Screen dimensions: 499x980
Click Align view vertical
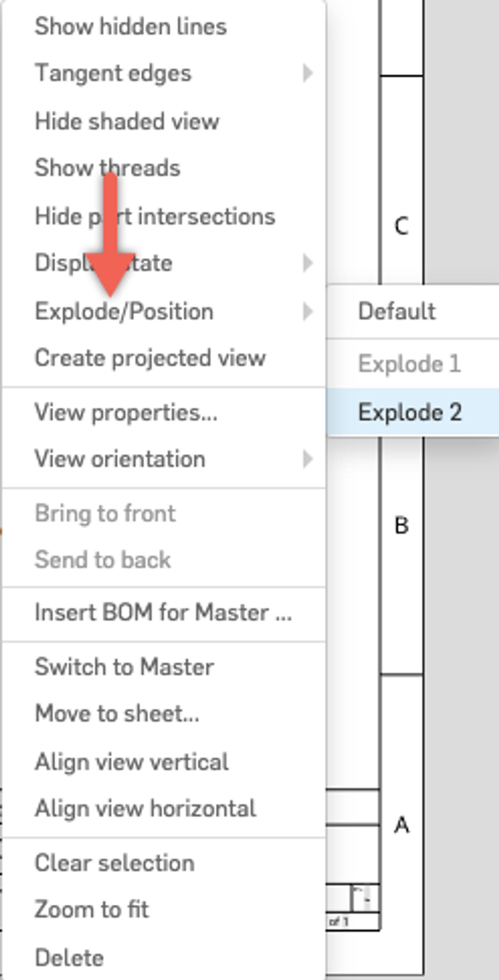click(132, 762)
